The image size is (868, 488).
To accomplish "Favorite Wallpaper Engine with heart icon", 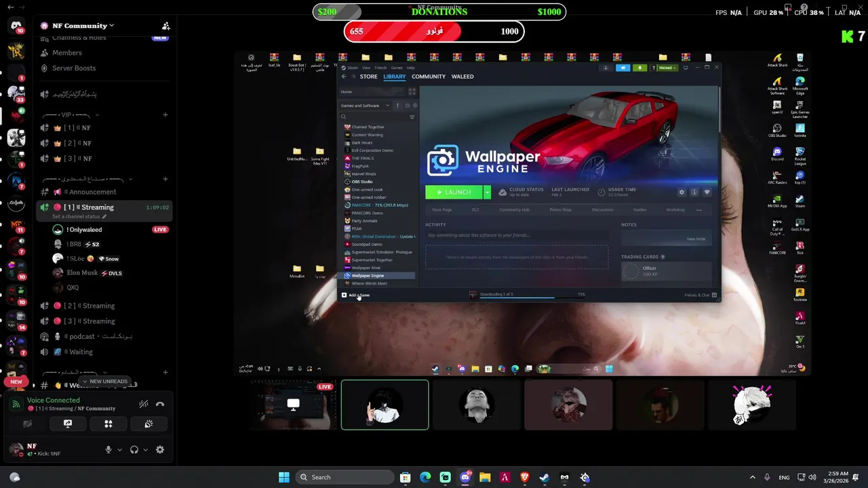I will [x=707, y=192].
